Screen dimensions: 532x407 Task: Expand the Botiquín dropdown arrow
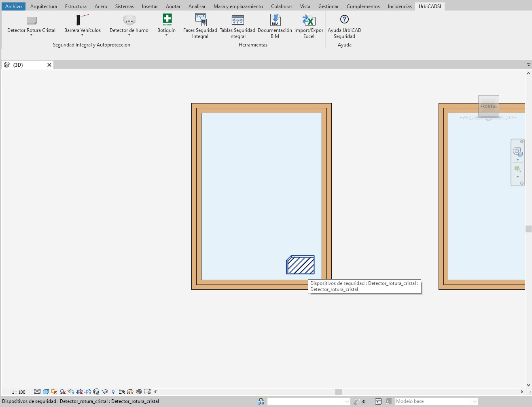tap(166, 35)
